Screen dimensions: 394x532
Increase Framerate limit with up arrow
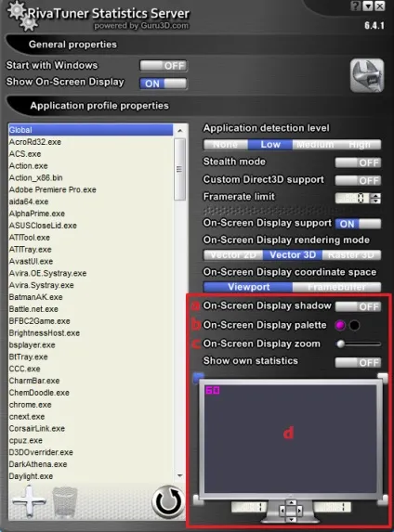coord(375,195)
